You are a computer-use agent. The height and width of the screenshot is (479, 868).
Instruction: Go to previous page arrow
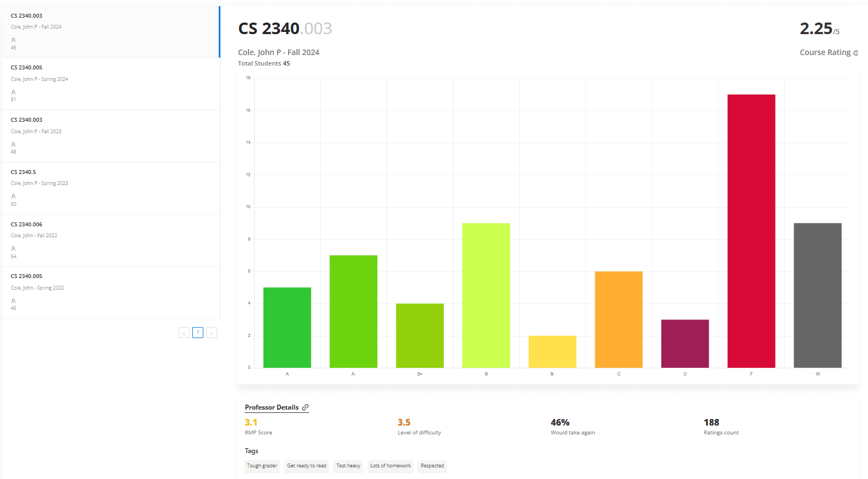tap(184, 333)
